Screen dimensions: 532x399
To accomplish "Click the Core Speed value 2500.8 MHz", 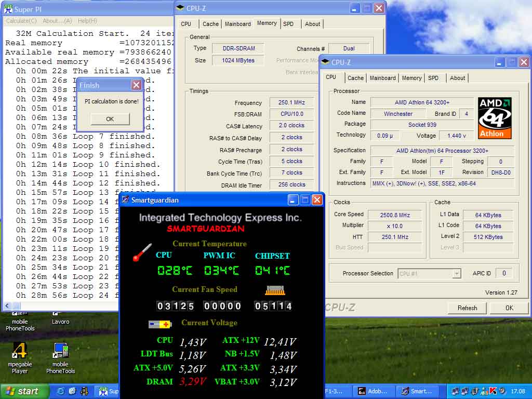I will pyautogui.click(x=395, y=215).
